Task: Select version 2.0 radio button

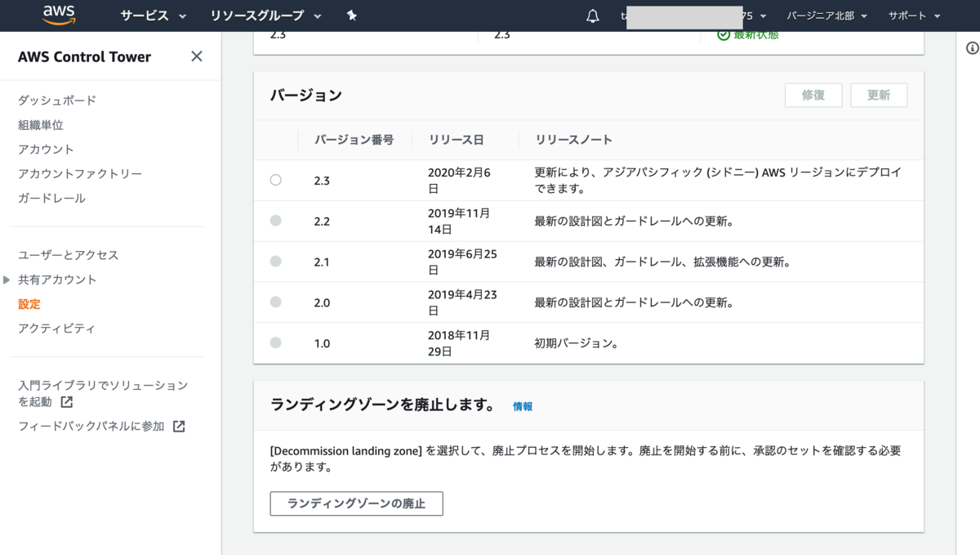Action: coord(275,302)
